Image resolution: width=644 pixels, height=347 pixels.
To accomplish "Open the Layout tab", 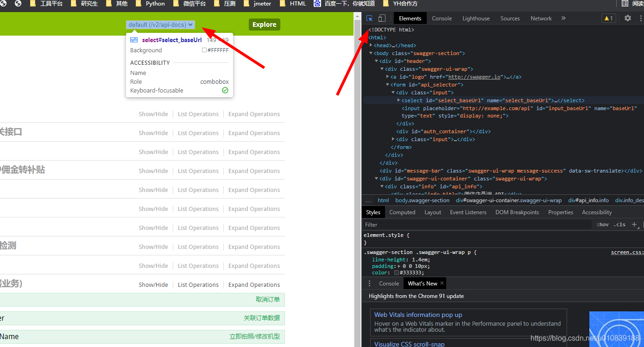I will click(x=433, y=212).
